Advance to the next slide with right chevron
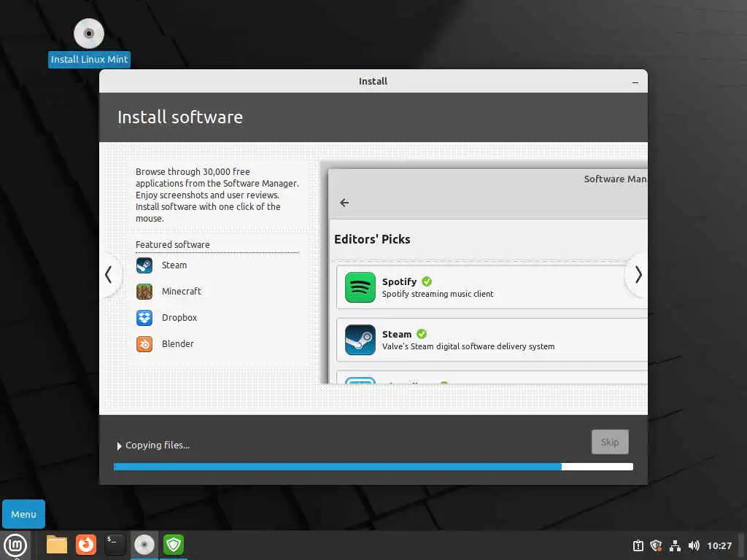The image size is (747, 560). [638, 275]
